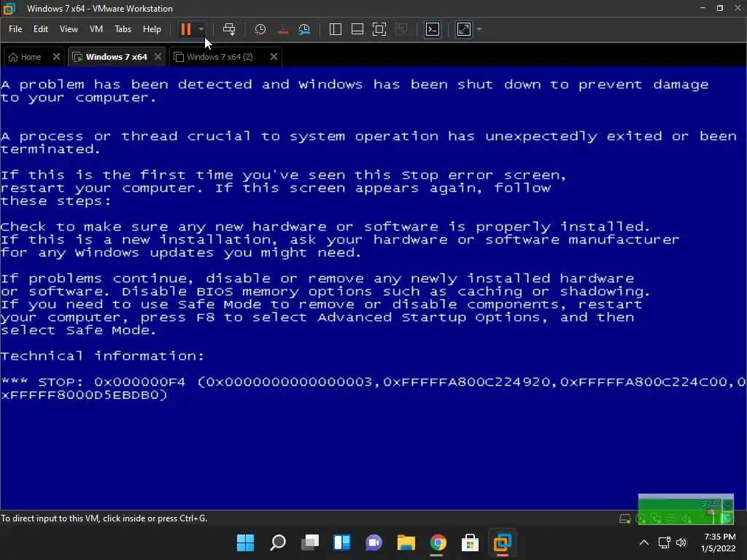
Task: Open Microsoft Store from the taskbar
Action: [x=470, y=542]
